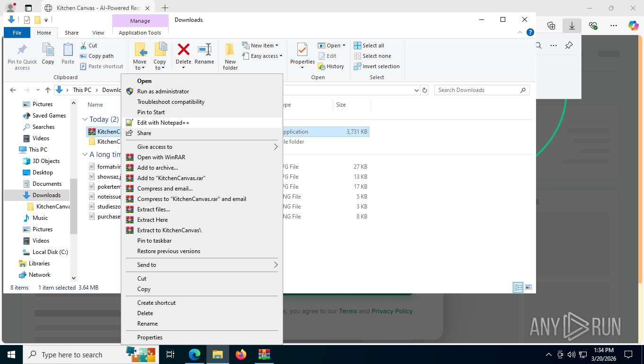This screenshot has height=364, width=644.
Task: Click the Properties ribbon icon
Action: click(x=302, y=49)
